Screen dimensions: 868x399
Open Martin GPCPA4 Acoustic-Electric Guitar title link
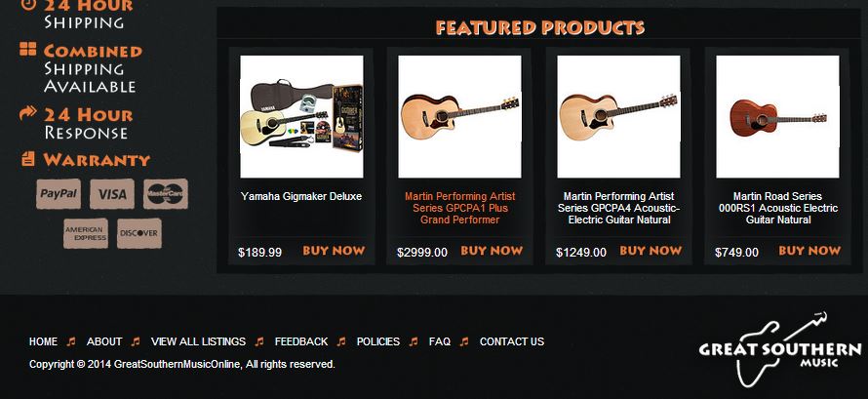coord(619,208)
